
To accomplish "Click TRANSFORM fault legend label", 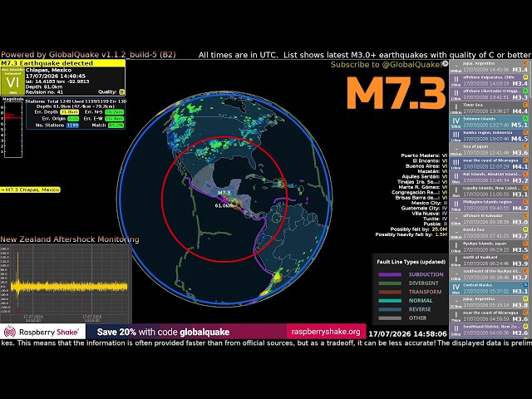I will (x=425, y=292).
